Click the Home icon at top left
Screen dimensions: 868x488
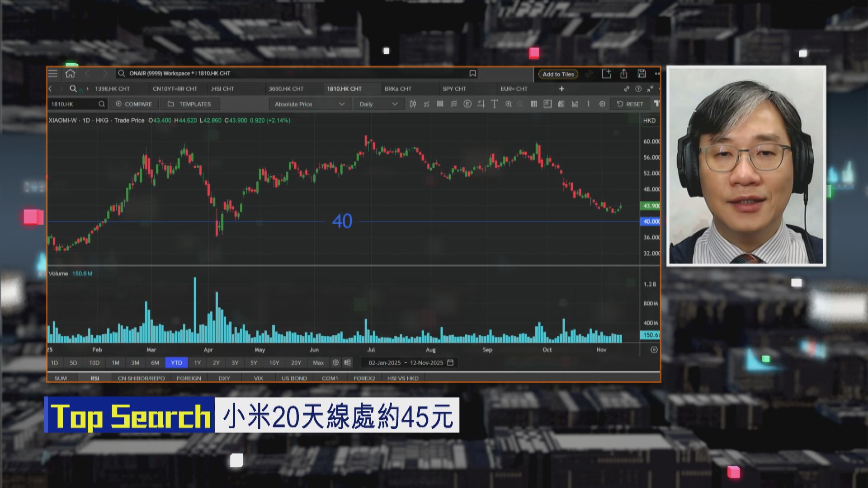(70, 73)
